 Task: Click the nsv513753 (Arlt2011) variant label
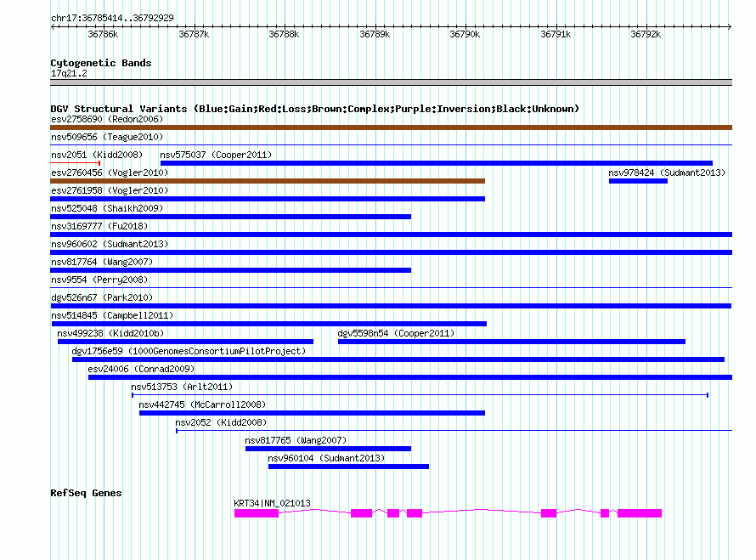[182, 387]
